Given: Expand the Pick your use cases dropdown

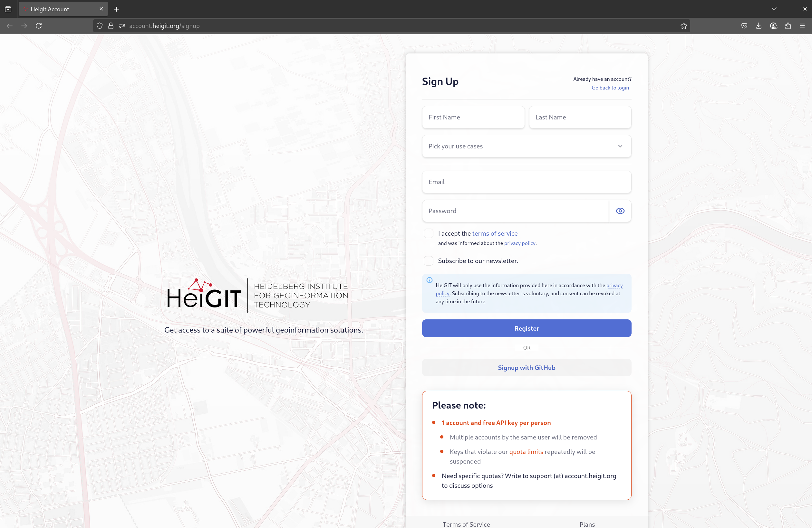Looking at the screenshot, I should 527,146.
